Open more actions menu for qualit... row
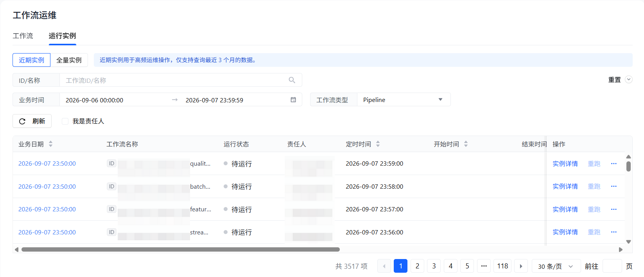Screen dimensions: 644x277 click(x=614, y=164)
